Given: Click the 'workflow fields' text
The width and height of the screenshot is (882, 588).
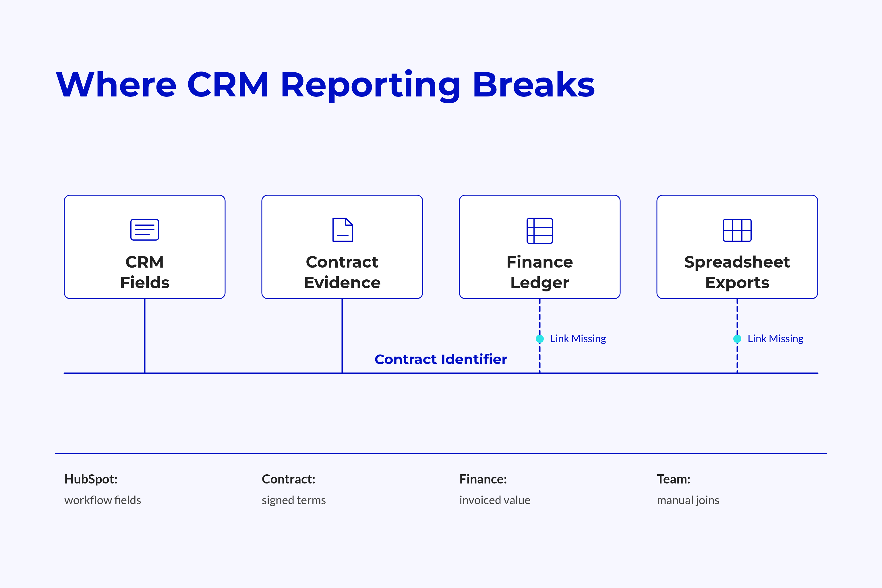Looking at the screenshot, I should point(103,500).
